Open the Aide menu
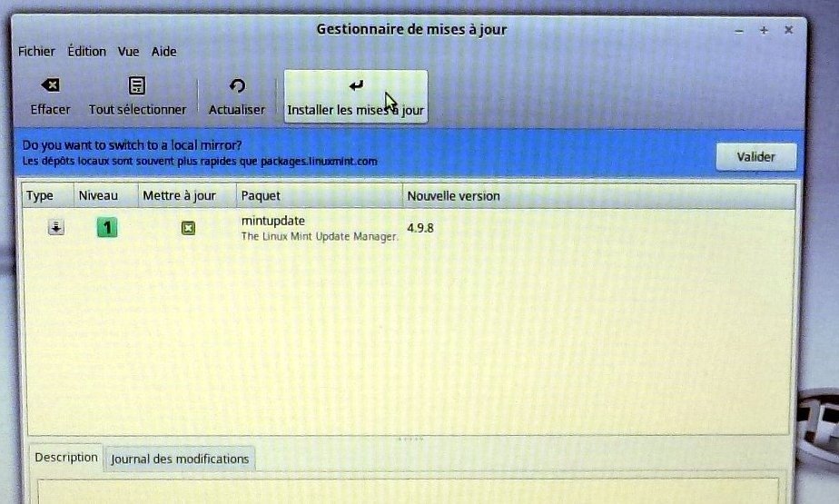 tap(164, 52)
